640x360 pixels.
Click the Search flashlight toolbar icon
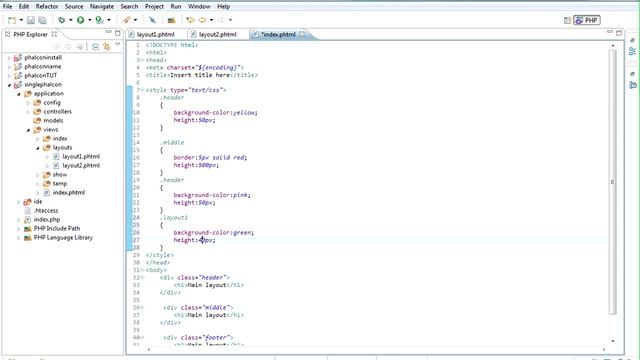(x=127, y=20)
